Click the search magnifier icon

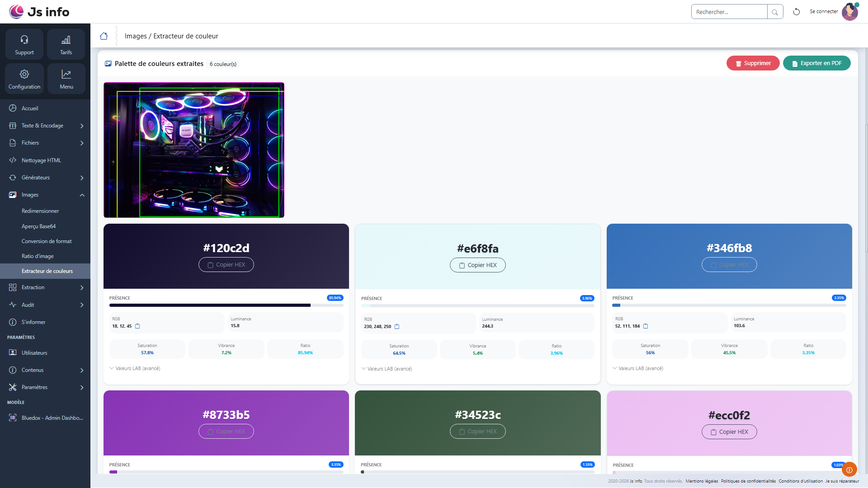(x=775, y=12)
